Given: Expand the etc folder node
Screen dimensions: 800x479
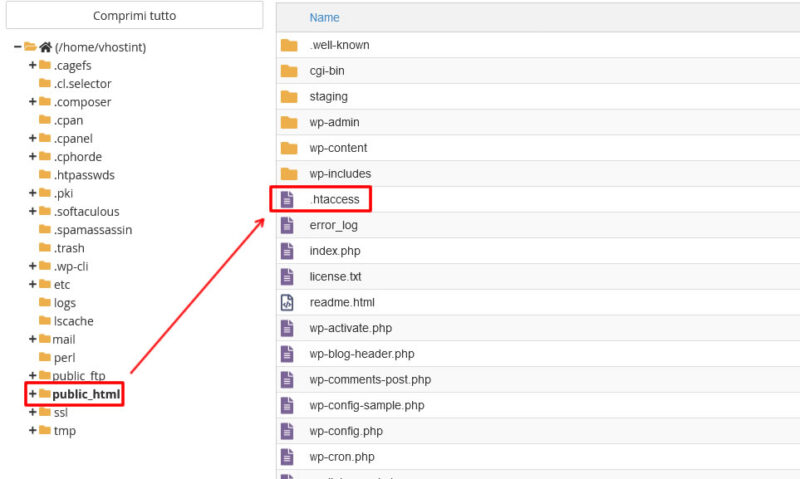Looking at the screenshot, I should point(32,284).
